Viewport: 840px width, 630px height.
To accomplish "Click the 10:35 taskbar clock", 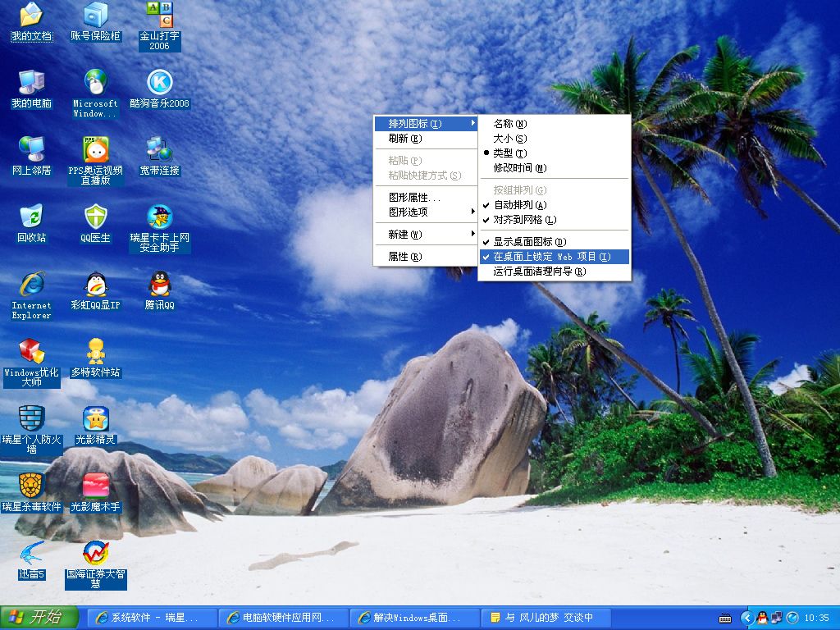I will (817, 619).
